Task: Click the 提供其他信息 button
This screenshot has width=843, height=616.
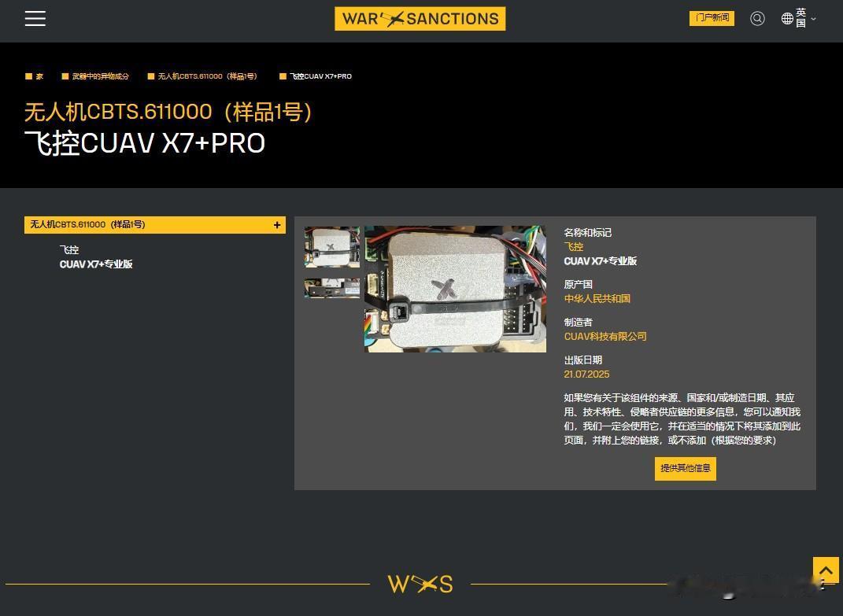Action: [x=685, y=468]
